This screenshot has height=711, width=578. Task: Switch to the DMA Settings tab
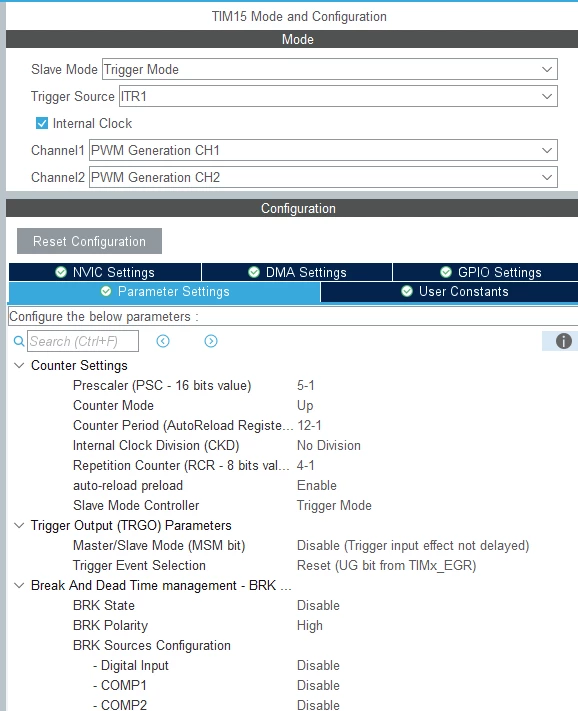[x=297, y=272]
